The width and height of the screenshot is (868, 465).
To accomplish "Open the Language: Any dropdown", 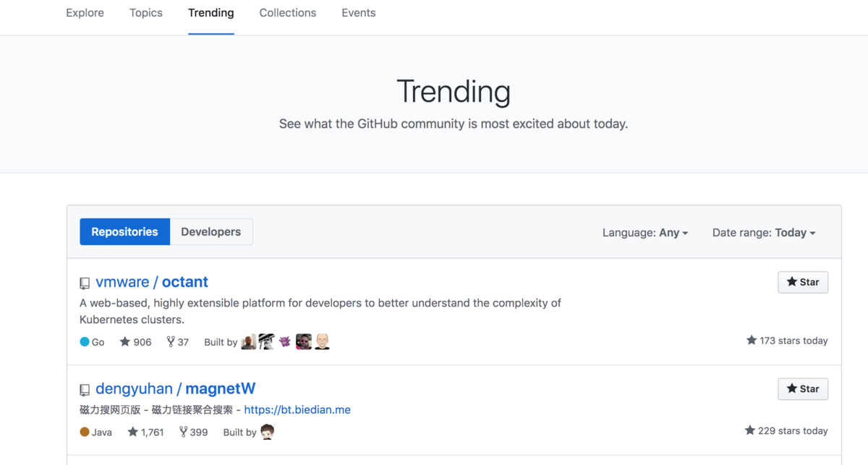I will (x=645, y=233).
